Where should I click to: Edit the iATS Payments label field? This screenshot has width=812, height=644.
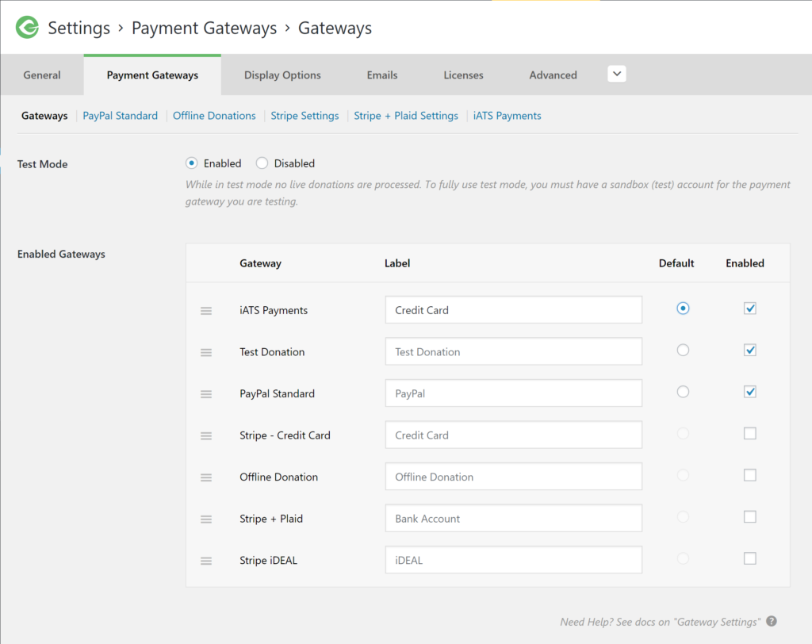pos(514,310)
